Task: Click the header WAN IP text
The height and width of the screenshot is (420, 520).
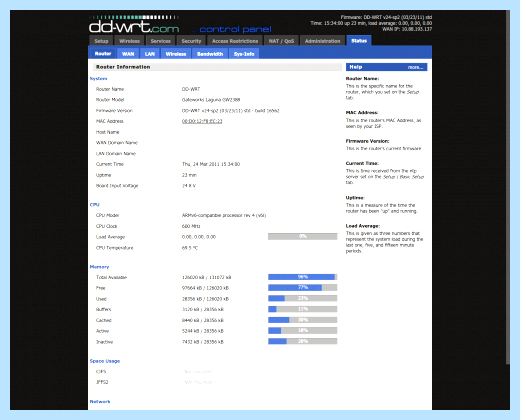Action: [407, 29]
